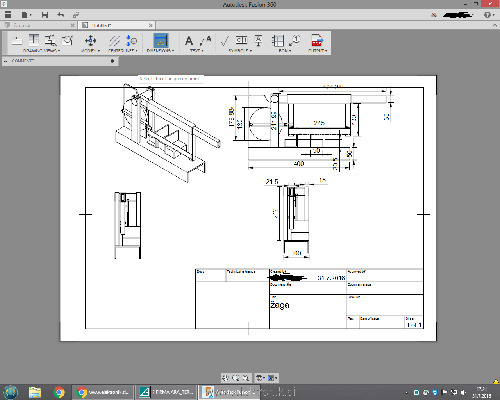Select the isometric view of the saw
This screenshot has width=500, height=400.
168,133
